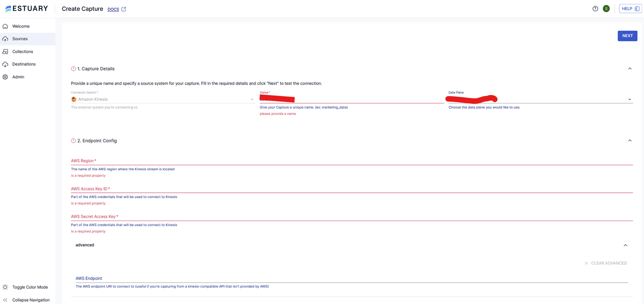
Task: Go to Sources in sidebar
Action: [x=20, y=39]
